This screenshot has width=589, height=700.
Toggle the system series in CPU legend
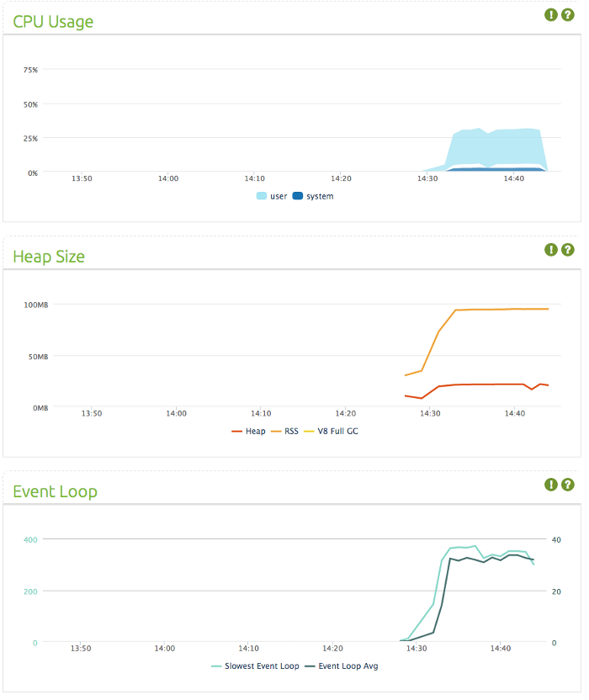tap(313, 196)
